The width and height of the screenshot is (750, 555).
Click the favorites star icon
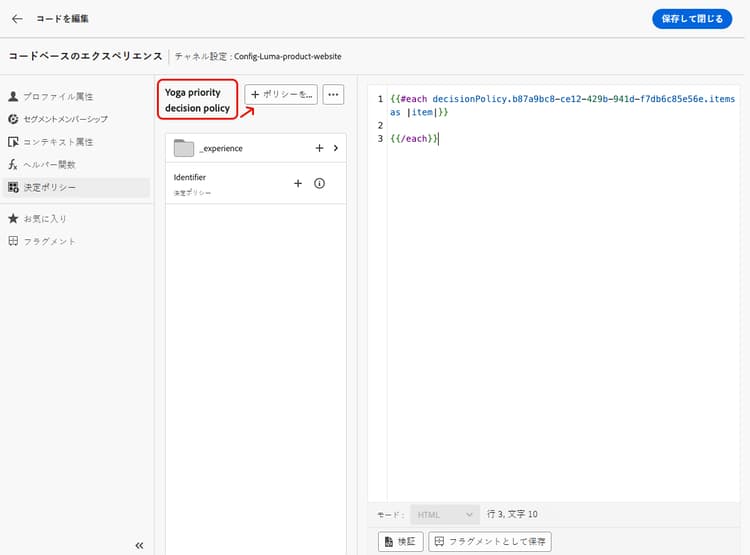click(x=13, y=219)
